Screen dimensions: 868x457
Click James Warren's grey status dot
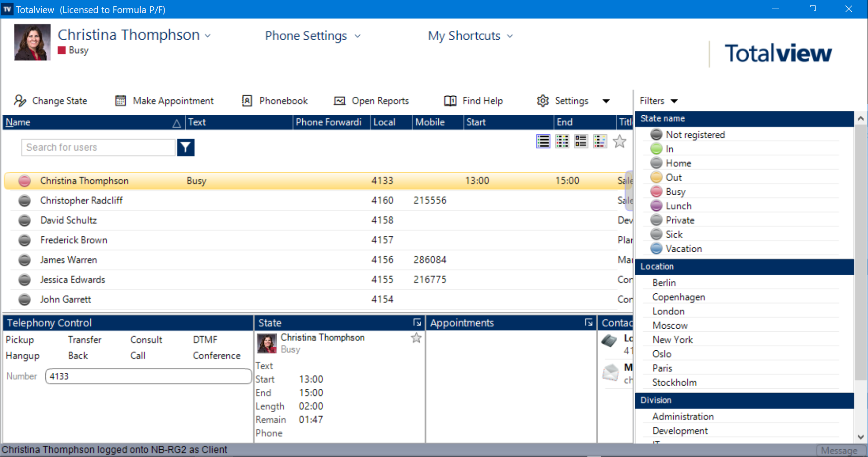click(24, 260)
